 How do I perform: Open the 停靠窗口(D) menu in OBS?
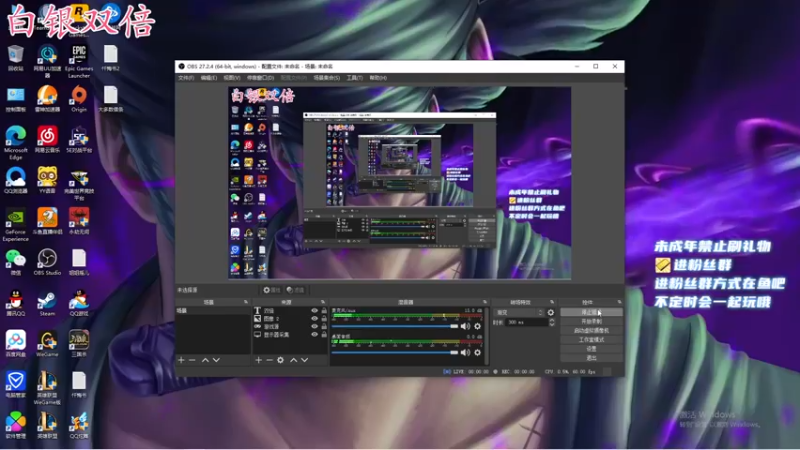[261, 78]
